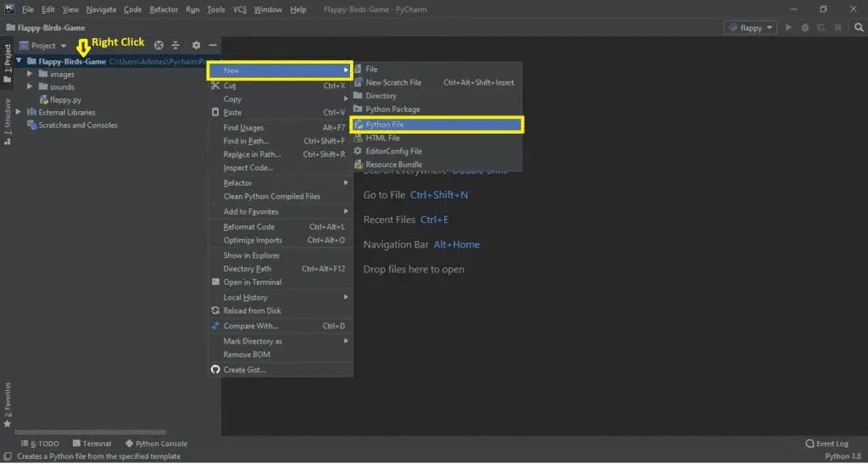Choose Reformat Code in context menu

(248, 226)
